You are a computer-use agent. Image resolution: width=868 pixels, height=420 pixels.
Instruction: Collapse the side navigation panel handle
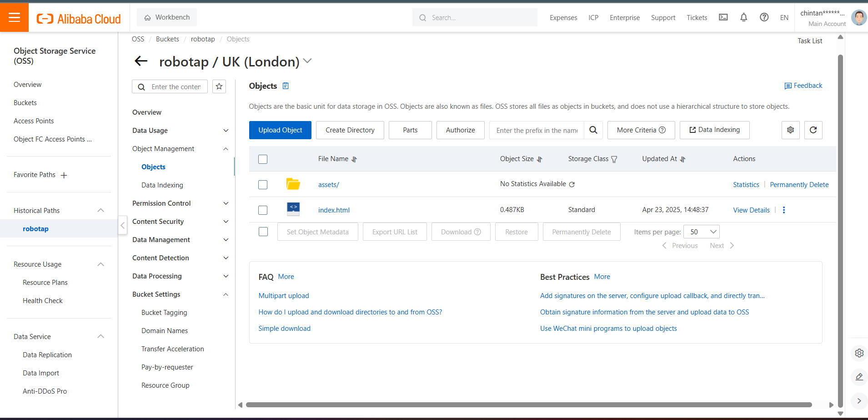coord(123,225)
